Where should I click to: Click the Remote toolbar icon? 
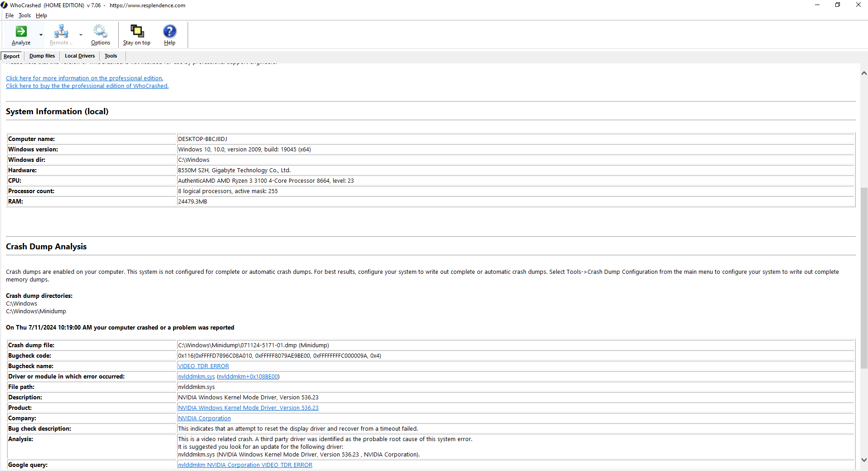point(61,35)
